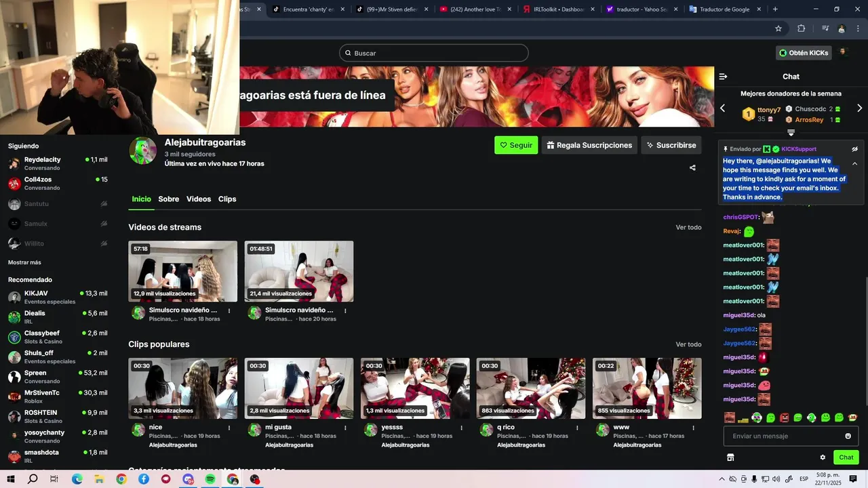Play the nice clip thumbnail

pos(183,388)
